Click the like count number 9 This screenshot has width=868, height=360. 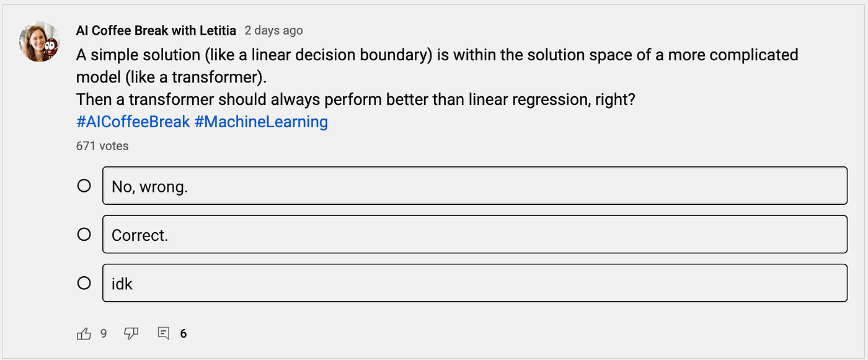click(104, 334)
